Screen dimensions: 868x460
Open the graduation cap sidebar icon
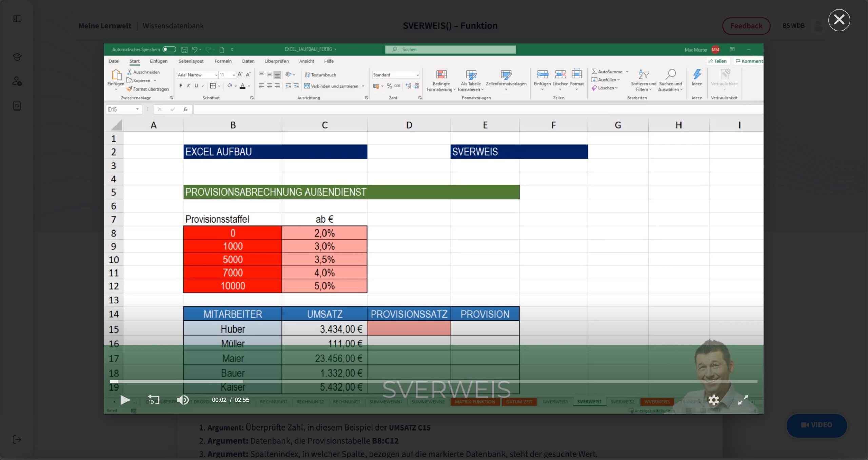coord(17,57)
